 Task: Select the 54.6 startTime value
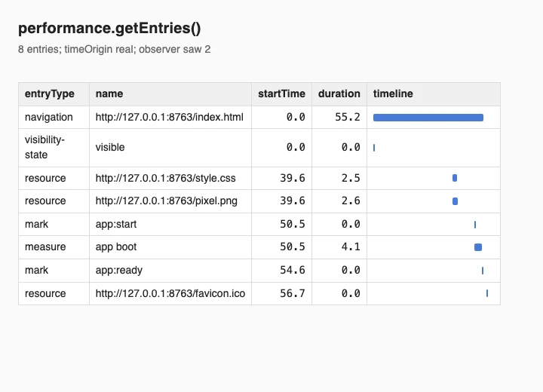293,270
